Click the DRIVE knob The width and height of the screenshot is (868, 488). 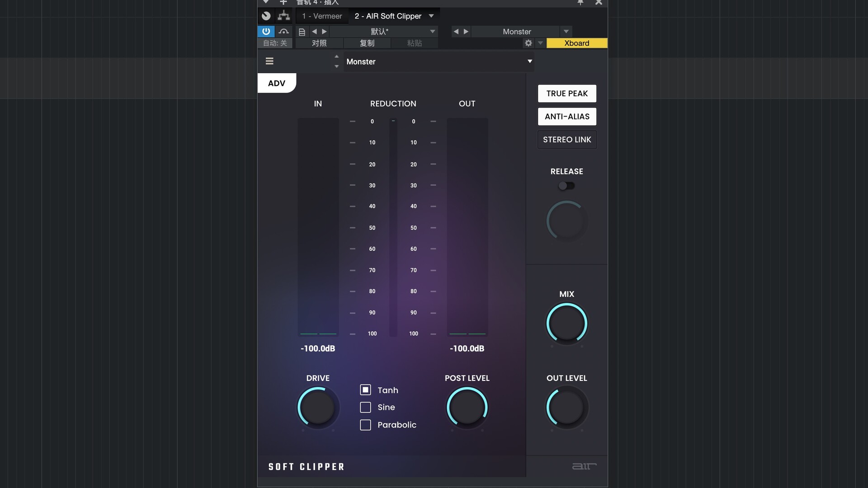click(x=318, y=408)
